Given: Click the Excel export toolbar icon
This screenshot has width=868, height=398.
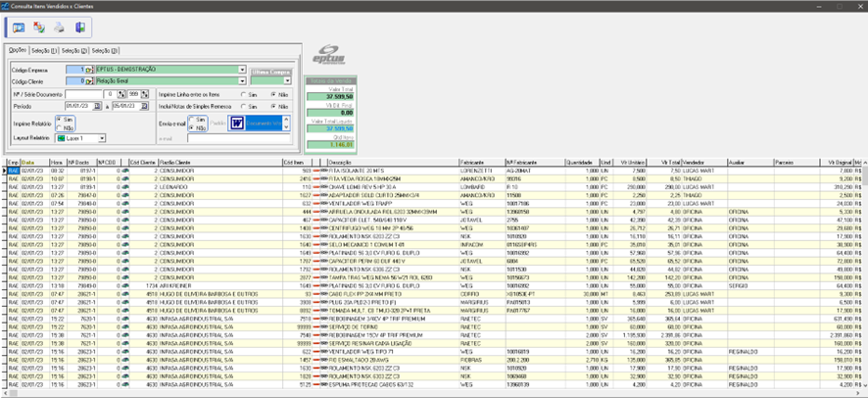Looking at the screenshot, I should point(39,26).
